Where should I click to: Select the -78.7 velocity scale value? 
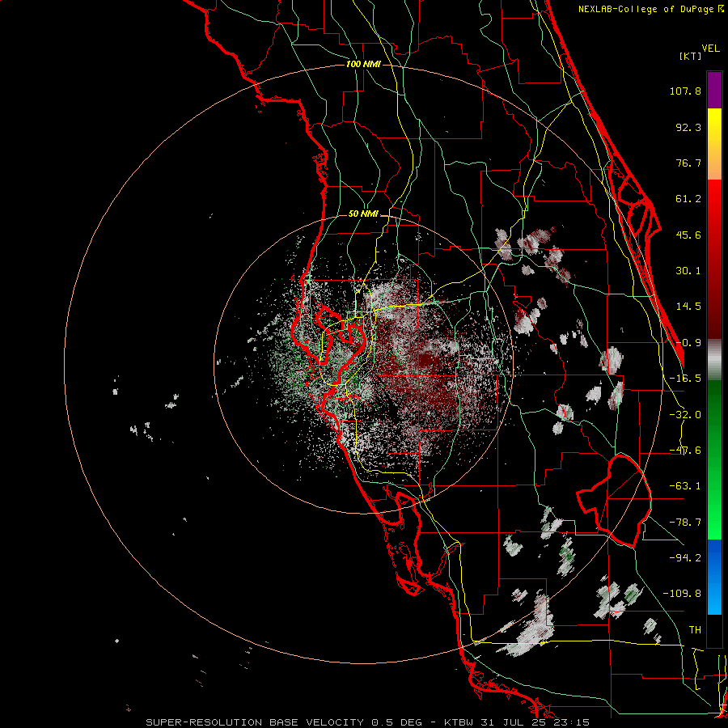pos(685,523)
